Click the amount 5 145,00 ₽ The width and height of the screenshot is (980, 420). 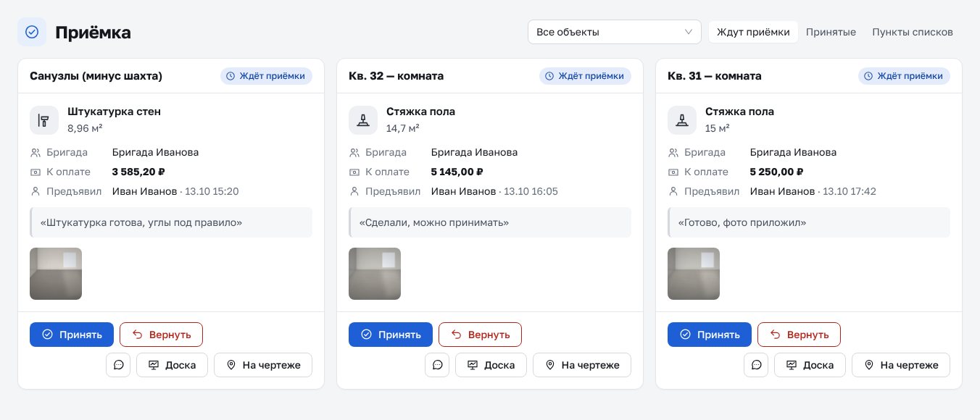coord(457,172)
